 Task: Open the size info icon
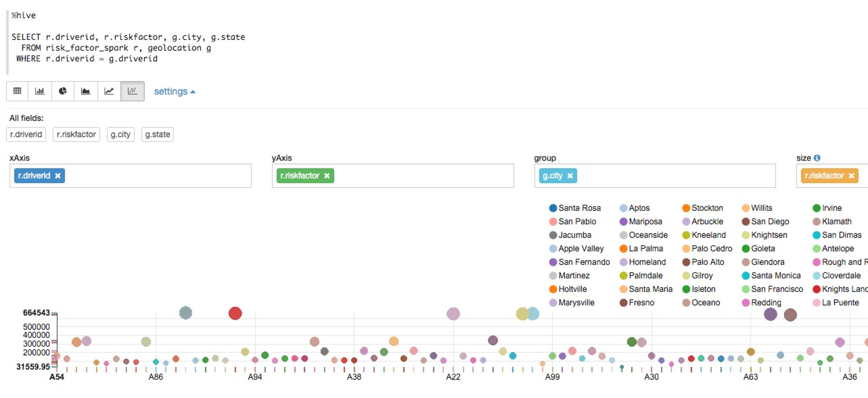[x=817, y=158]
